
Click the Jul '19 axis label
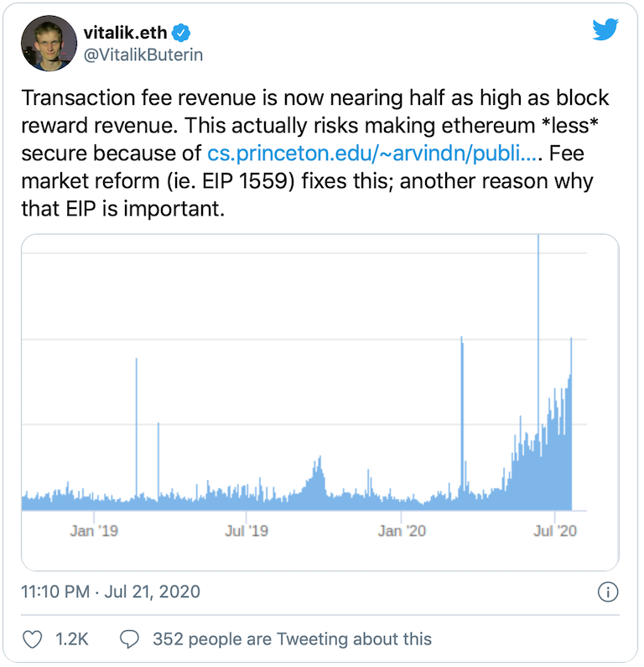[x=247, y=530]
